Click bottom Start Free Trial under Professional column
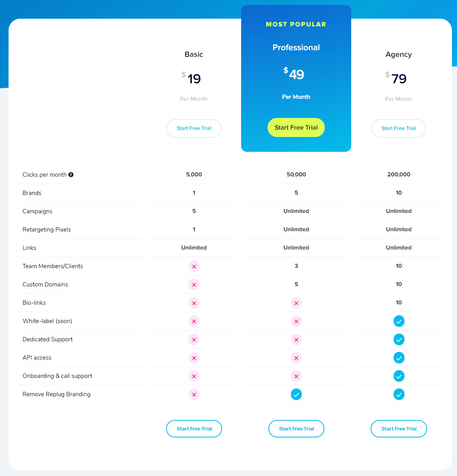Viewport: 457px width, 476px height. pyautogui.click(x=296, y=429)
